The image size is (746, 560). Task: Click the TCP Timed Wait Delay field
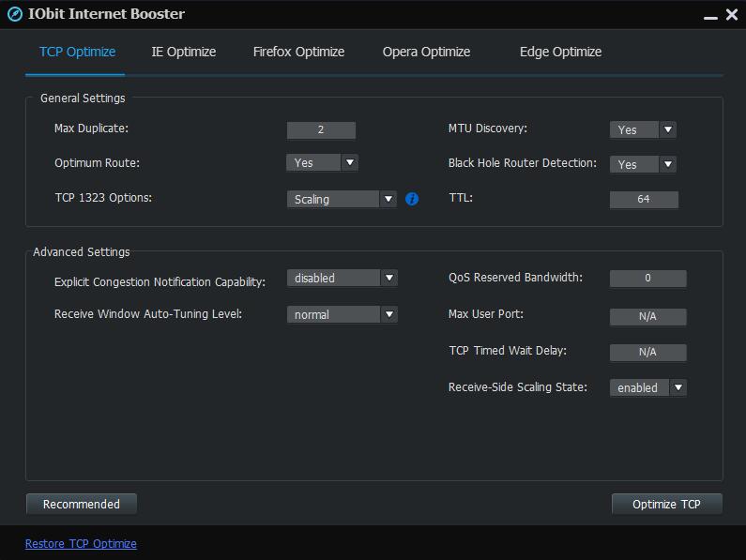click(648, 353)
